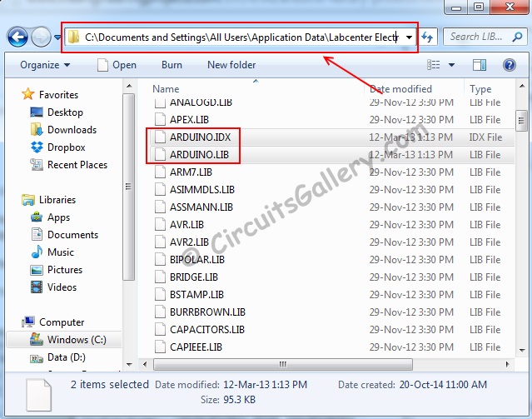Click the file icon beside ARM7.LIB

point(160,172)
